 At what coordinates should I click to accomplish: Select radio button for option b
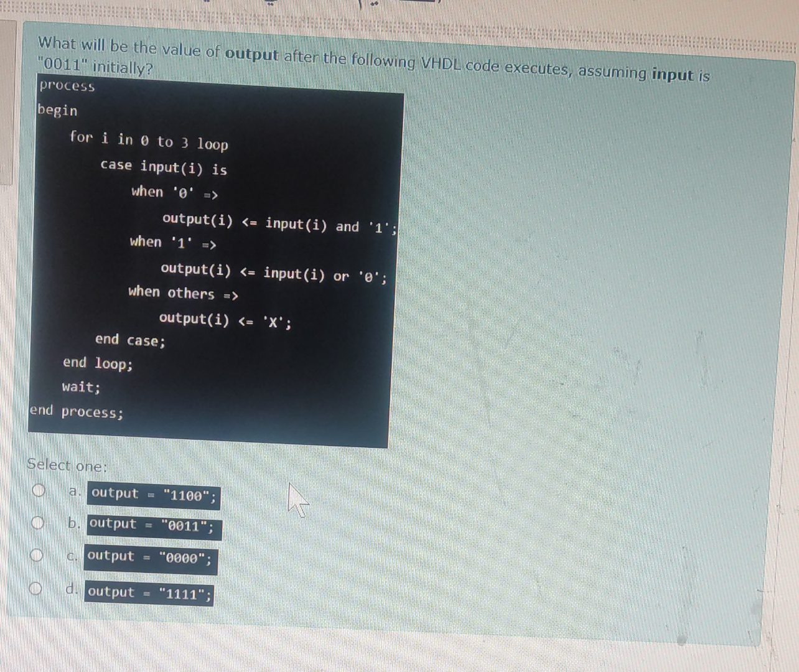[39, 523]
